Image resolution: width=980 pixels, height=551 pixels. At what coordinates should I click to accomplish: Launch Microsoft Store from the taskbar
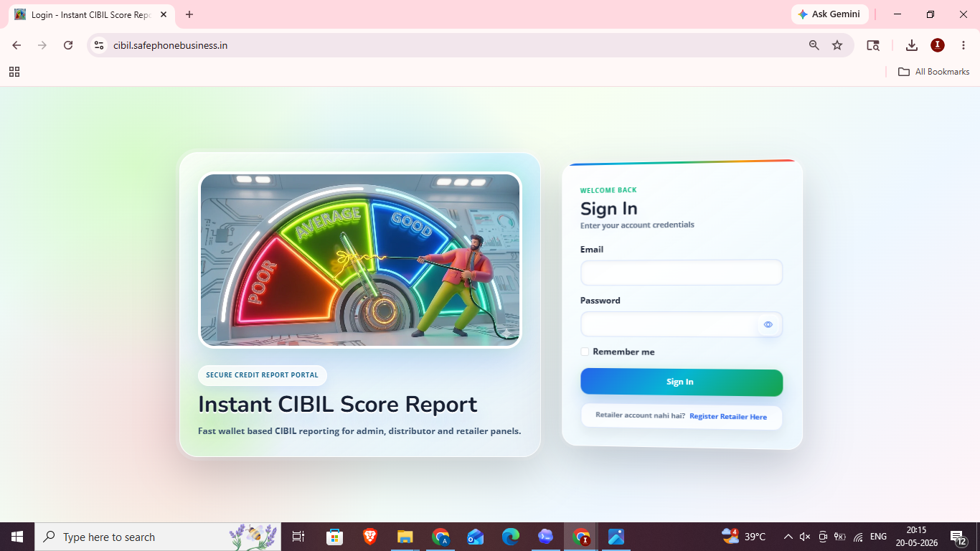[x=334, y=537]
